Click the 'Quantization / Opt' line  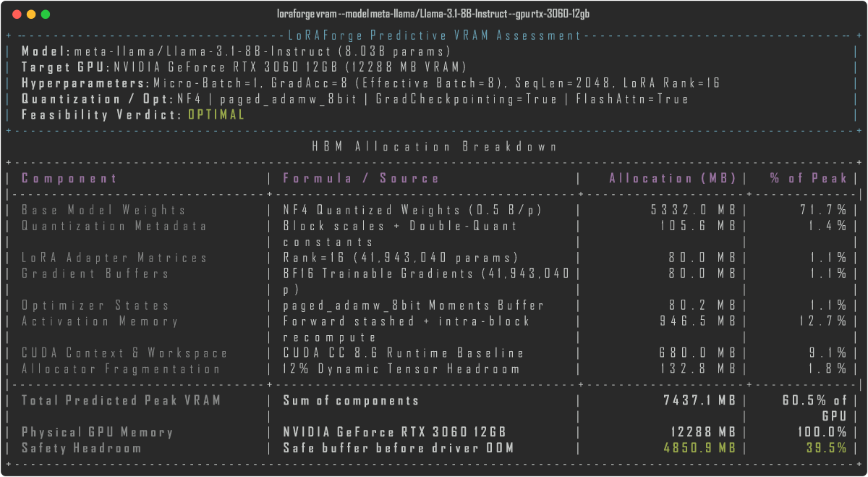coord(354,99)
